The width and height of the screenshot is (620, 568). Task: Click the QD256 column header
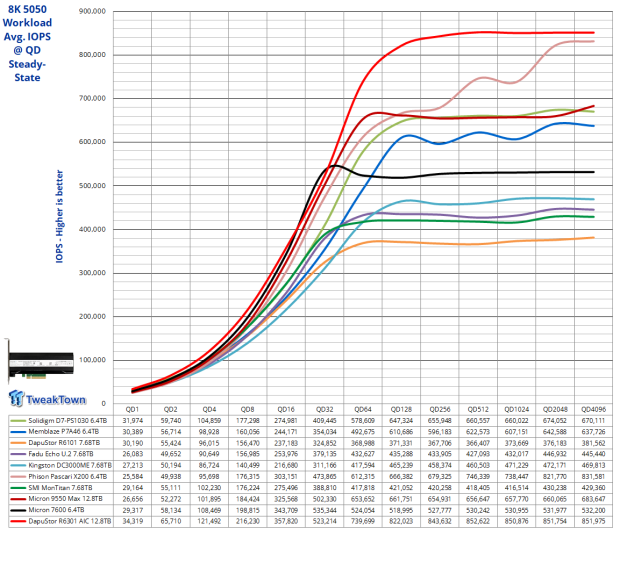point(440,410)
